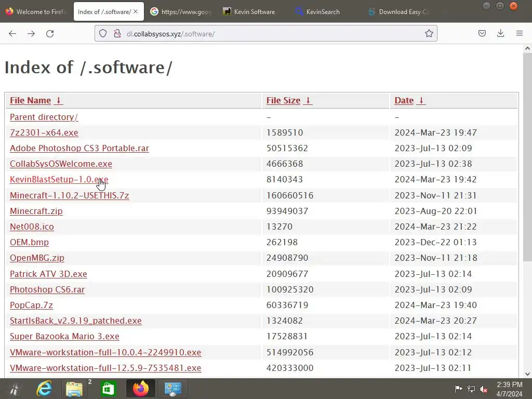
Task: Launch Internet Explorer from taskbar
Action: click(x=44, y=389)
